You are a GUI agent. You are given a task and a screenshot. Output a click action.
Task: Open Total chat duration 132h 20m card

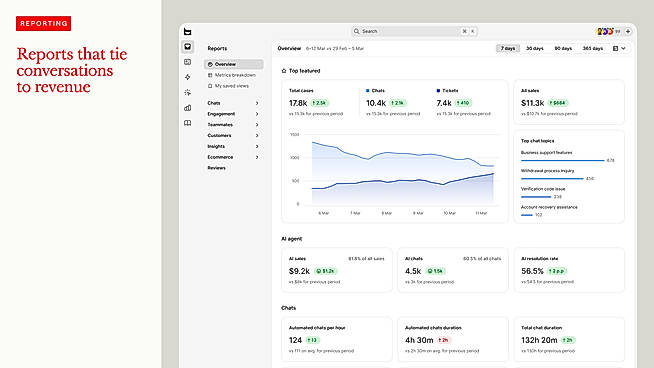tap(569, 339)
